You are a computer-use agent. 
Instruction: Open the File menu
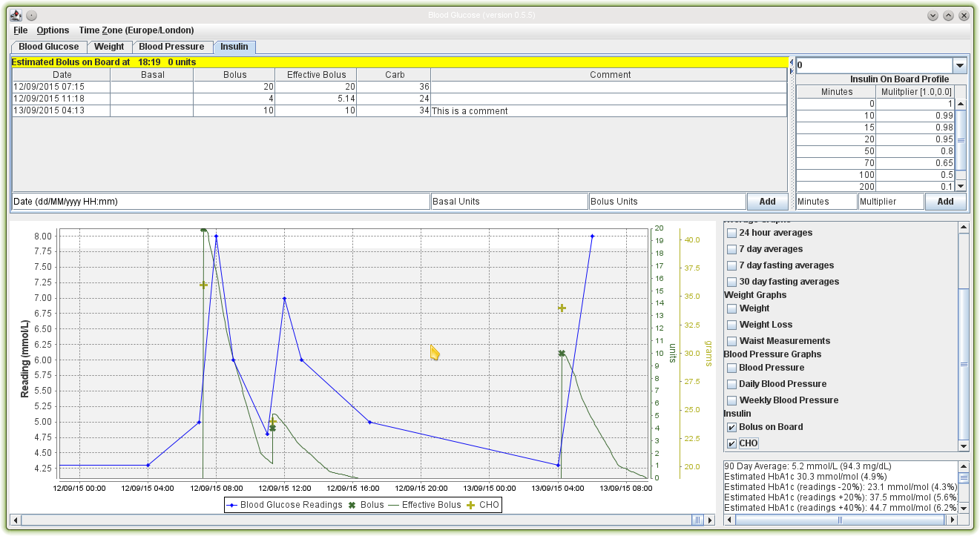(20, 30)
